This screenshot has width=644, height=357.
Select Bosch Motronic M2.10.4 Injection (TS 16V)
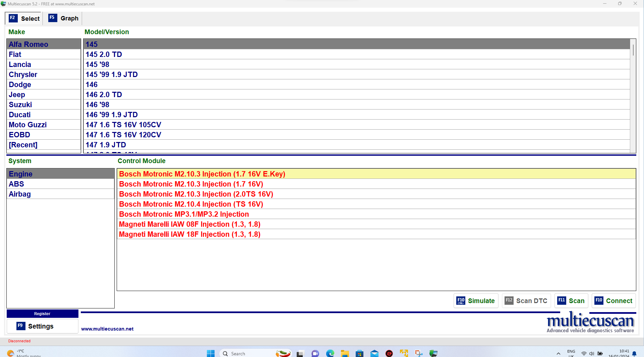point(376,204)
